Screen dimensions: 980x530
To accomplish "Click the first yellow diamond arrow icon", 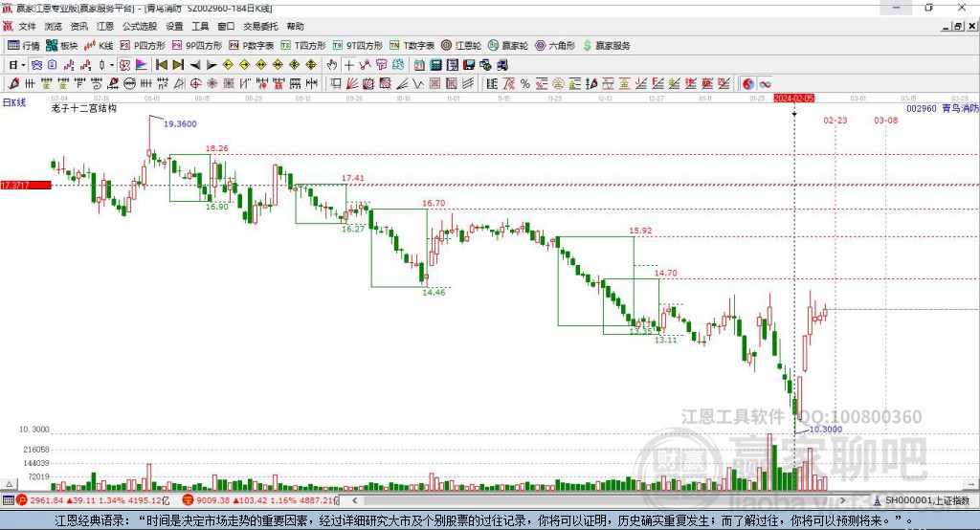I will (228, 65).
